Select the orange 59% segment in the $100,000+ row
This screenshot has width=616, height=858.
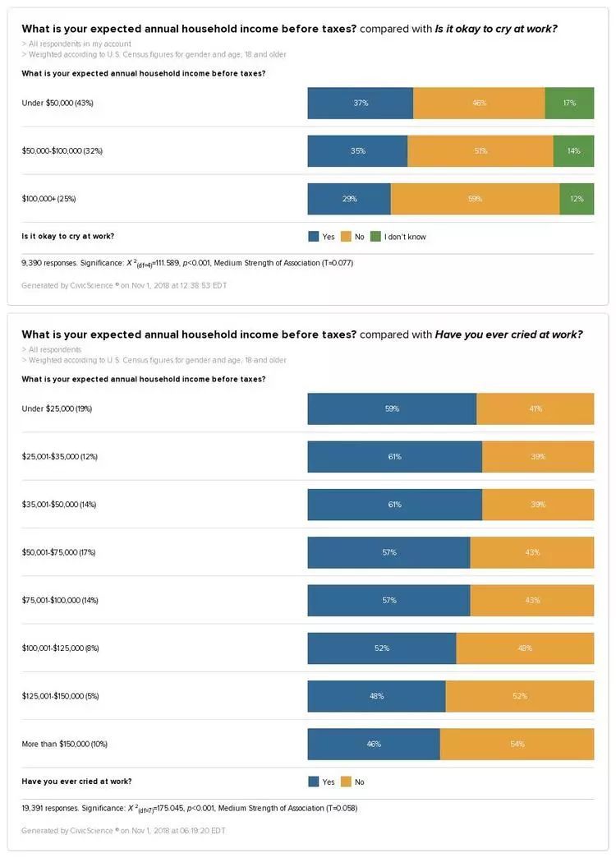coord(475,199)
